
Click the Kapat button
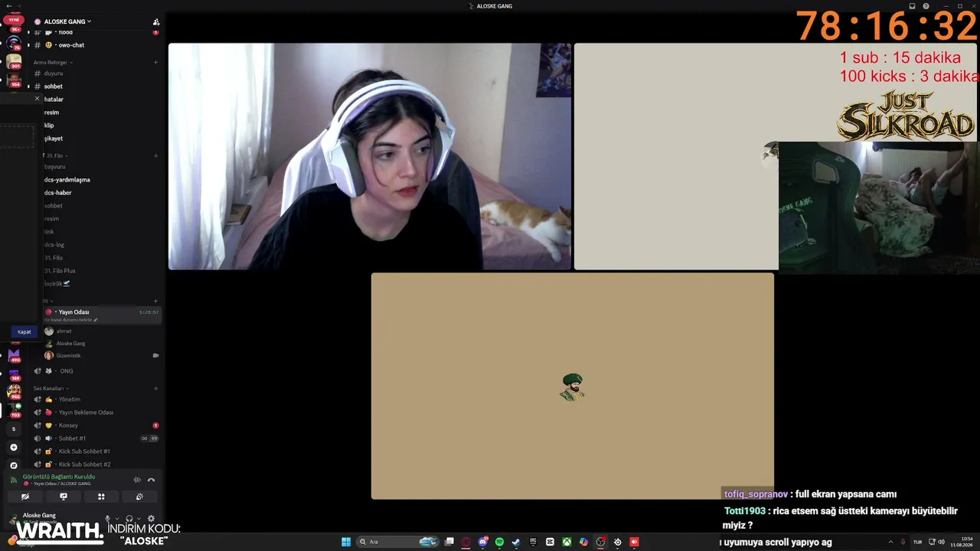pyautogui.click(x=24, y=332)
